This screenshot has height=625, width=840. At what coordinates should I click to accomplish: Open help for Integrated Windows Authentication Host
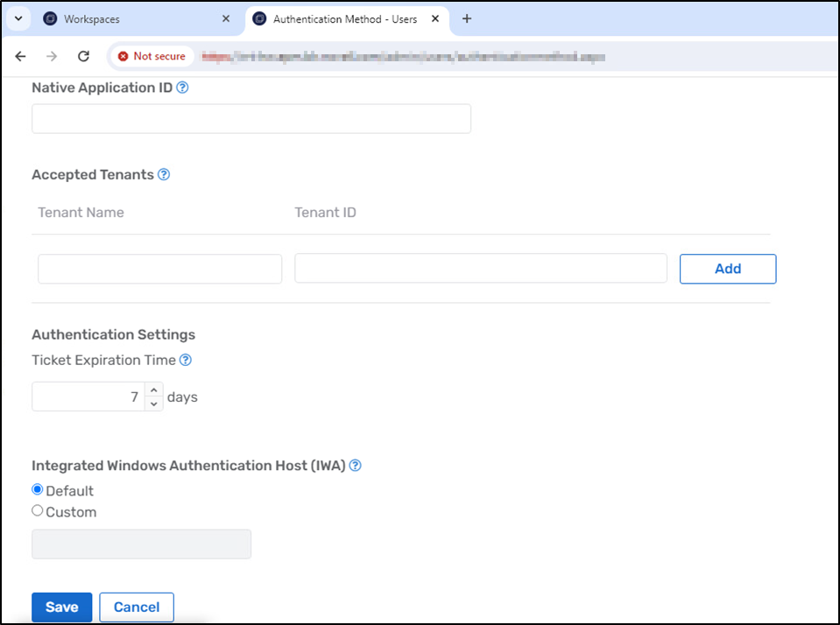[x=355, y=466]
